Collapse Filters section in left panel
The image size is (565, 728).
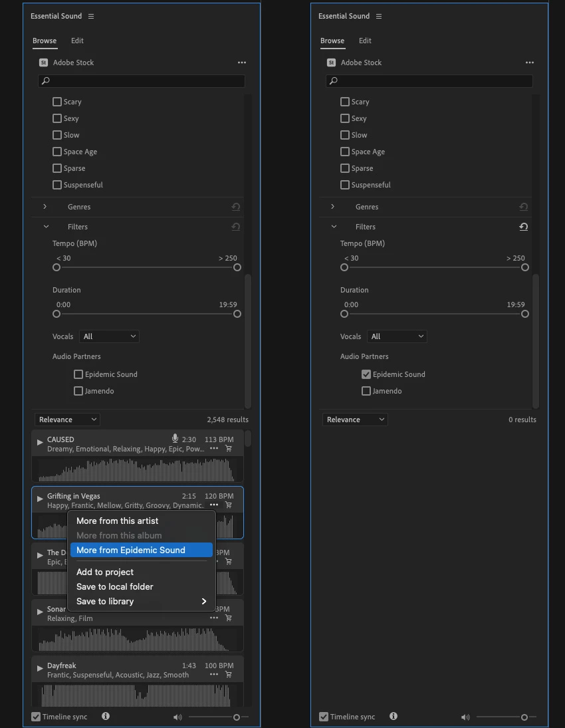click(x=46, y=227)
